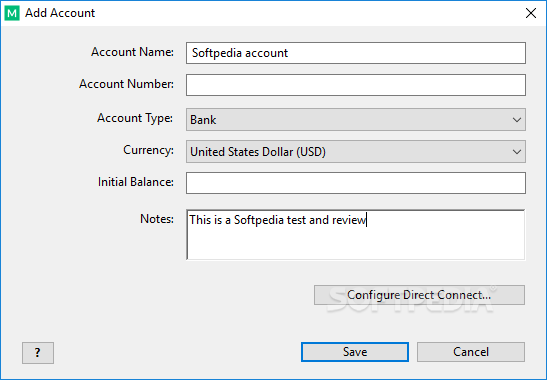
Task: Expand the Account Type chevron arrow
Action: 517,120
